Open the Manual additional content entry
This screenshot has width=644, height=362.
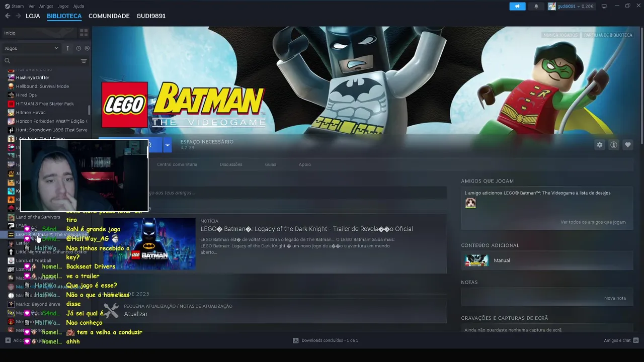point(547,260)
